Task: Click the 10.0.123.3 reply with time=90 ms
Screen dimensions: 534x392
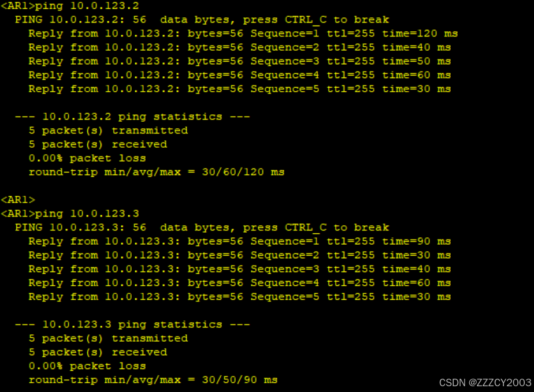Action: click(239, 241)
